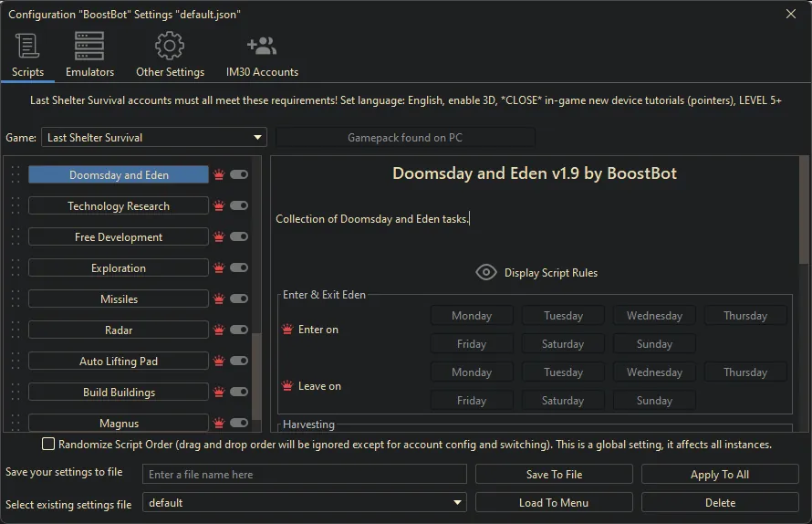
Task: Click the script details panel scrollbar
Action: pyautogui.click(x=804, y=210)
